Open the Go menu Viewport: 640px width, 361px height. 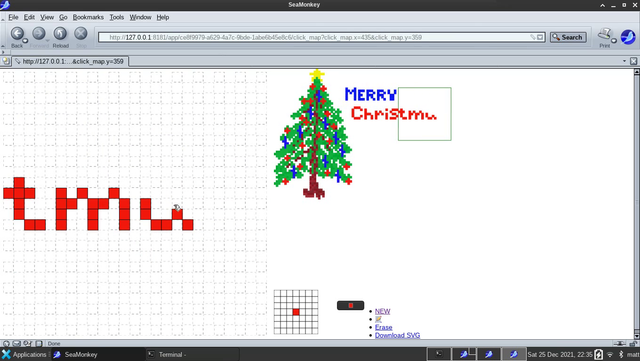pos(63,17)
